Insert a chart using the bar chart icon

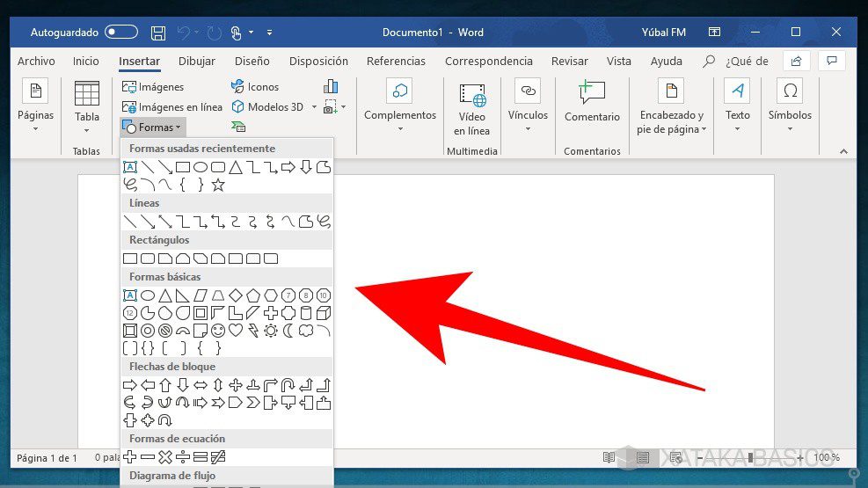(x=331, y=86)
